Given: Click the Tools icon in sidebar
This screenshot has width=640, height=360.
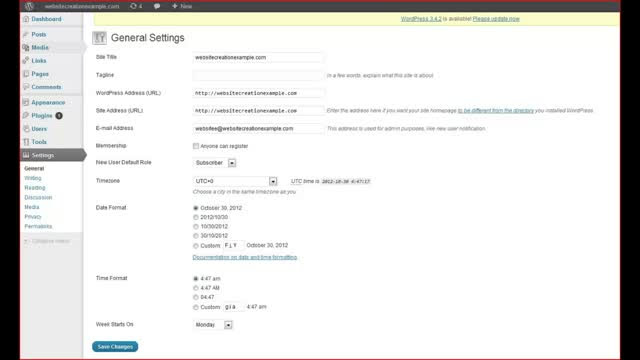Looking at the screenshot, I should pos(26,142).
